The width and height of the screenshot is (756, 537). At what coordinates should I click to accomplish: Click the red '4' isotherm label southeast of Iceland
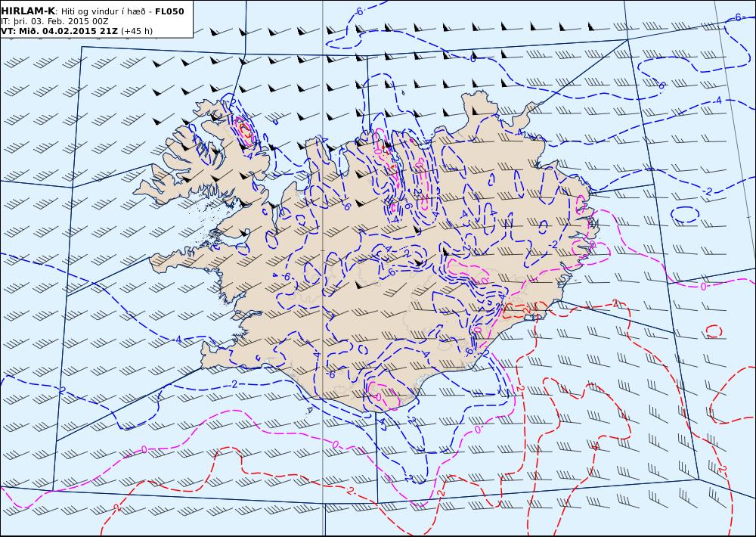(x=596, y=447)
